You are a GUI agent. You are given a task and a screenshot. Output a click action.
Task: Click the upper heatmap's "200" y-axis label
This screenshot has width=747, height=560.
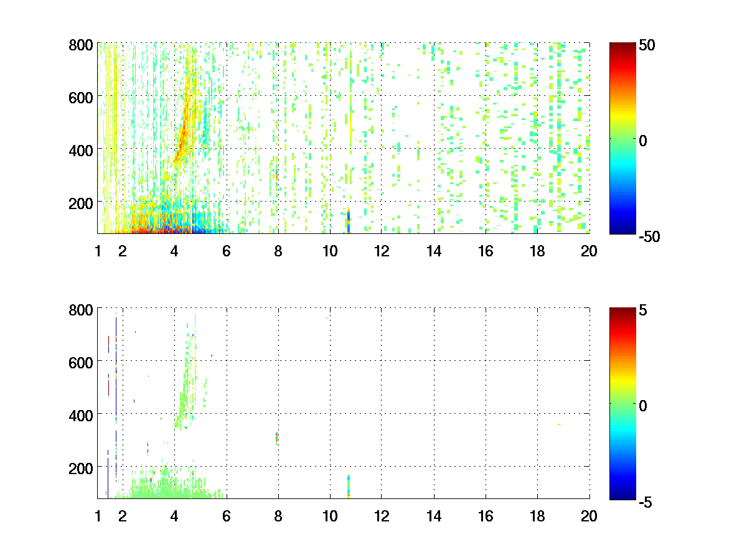81,203
